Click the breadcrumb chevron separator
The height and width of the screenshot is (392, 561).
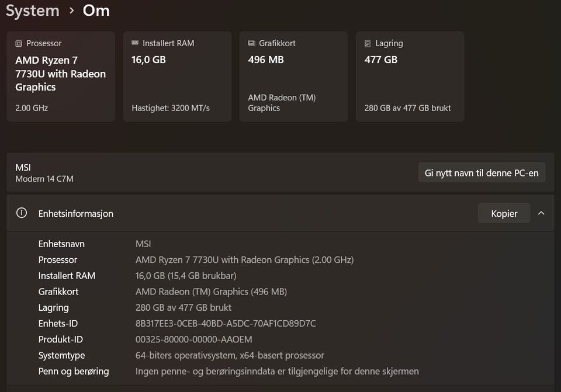(x=71, y=11)
